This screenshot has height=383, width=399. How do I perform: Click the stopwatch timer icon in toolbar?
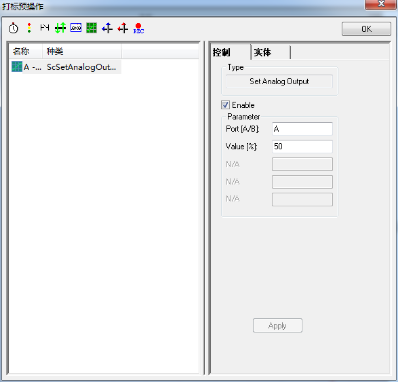click(x=13, y=28)
